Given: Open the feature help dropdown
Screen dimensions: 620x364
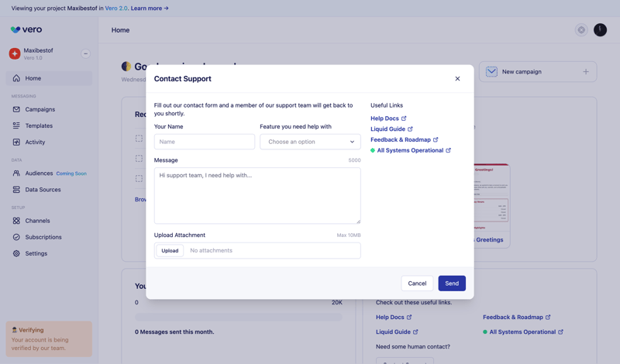Looking at the screenshot, I should (x=310, y=142).
